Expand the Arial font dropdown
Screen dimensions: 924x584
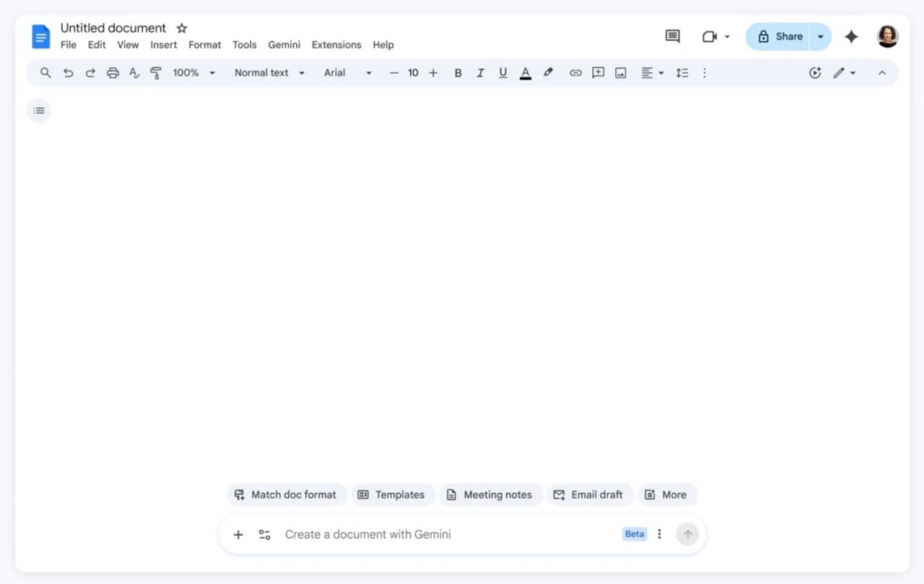point(347,73)
